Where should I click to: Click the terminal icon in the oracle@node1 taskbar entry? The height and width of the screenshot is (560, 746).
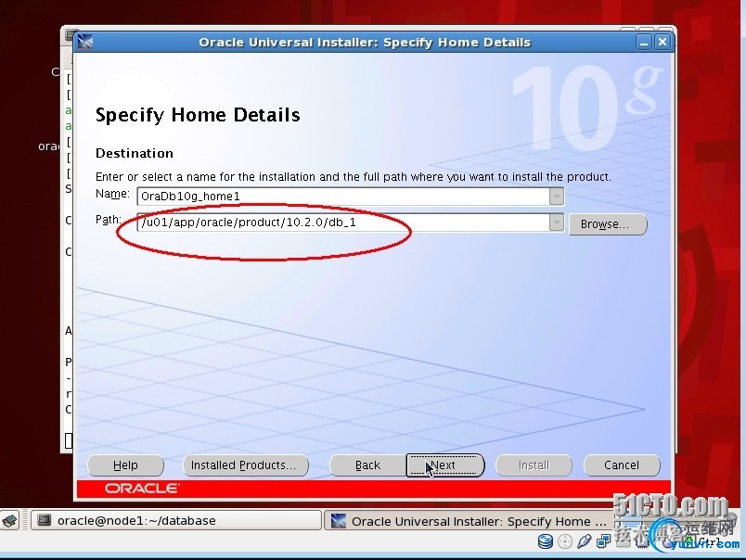[x=45, y=520]
